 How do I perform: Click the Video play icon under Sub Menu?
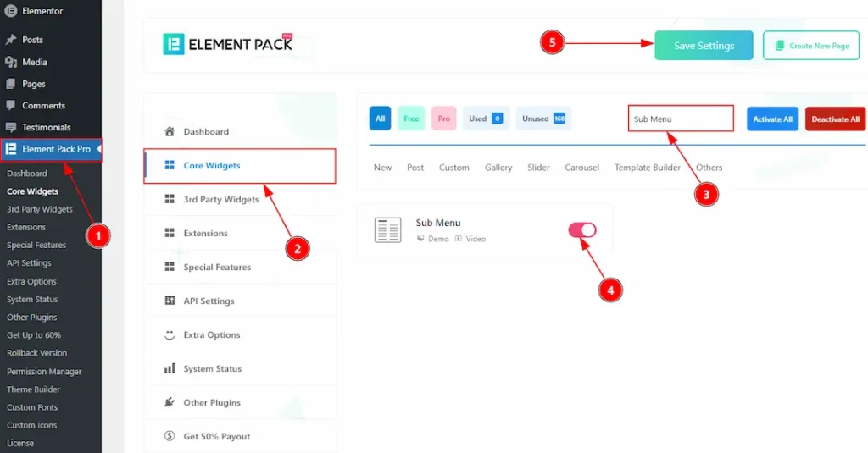click(x=459, y=239)
